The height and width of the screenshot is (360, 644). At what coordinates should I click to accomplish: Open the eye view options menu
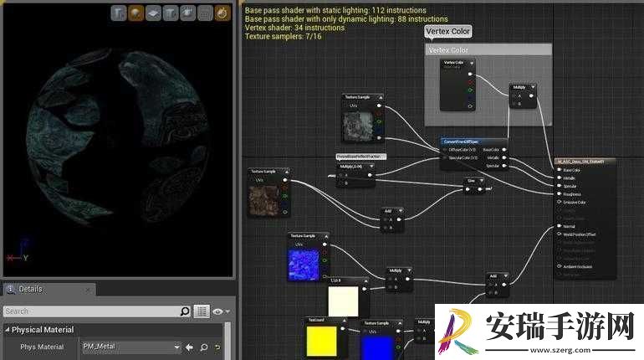pos(221,312)
